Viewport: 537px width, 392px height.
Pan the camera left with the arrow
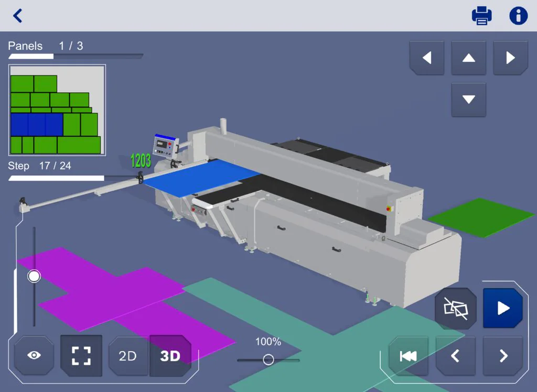pos(426,58)
